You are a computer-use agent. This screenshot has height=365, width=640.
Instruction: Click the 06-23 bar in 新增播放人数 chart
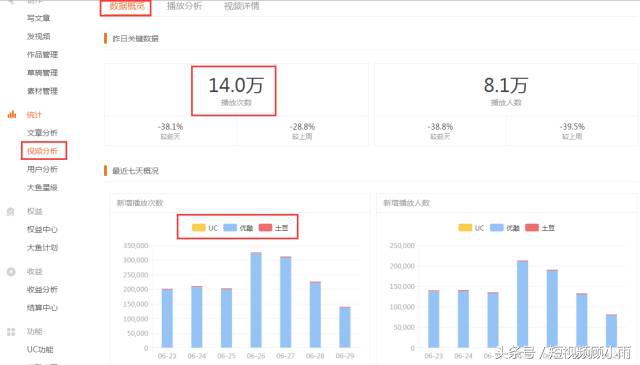click(x=433, y=319)
